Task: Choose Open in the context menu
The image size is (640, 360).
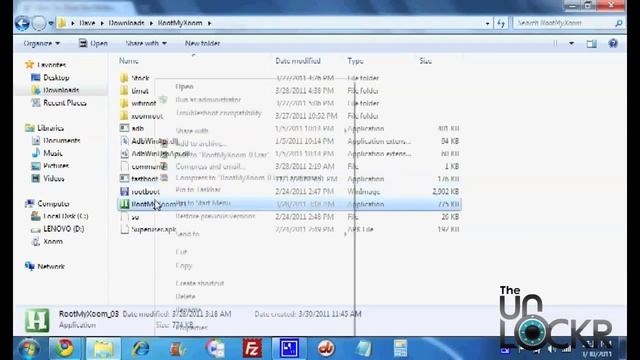Action: 184,87
